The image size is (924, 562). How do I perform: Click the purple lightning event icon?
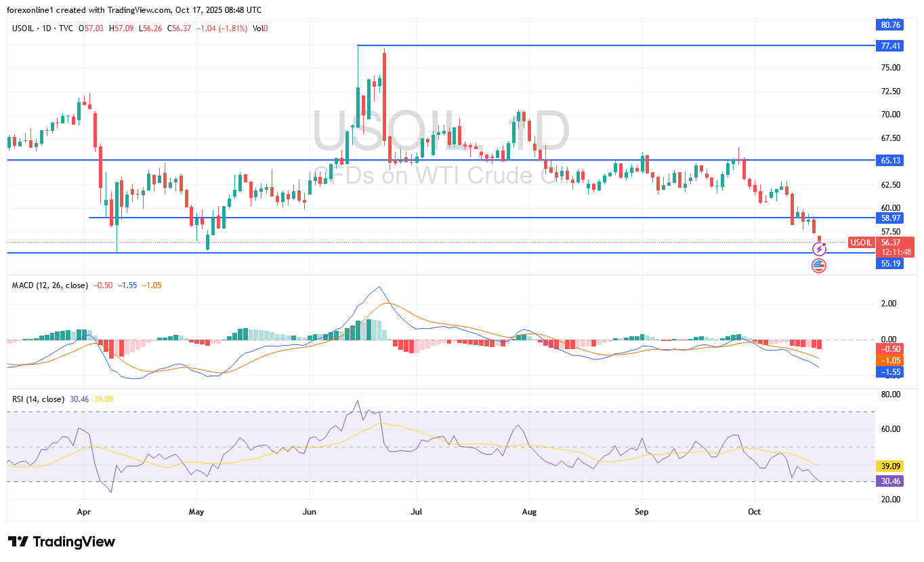click(x=819, y=249)
